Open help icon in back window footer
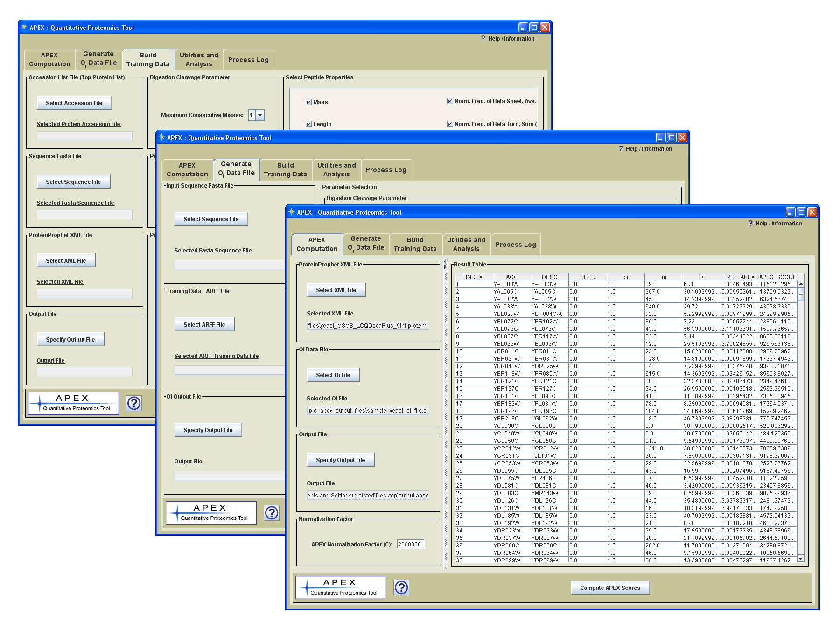This screenshot has width=840, height=630. click(134, 403)
